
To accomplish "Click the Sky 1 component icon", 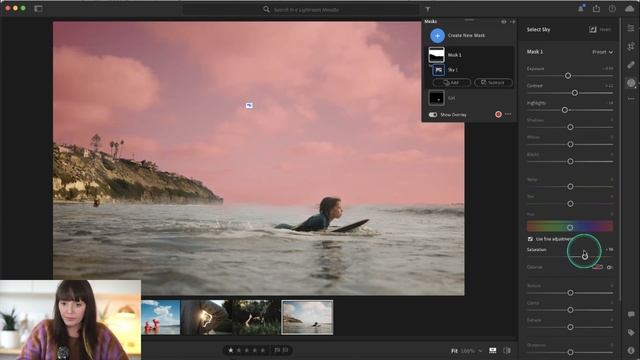I will [438, 70].
